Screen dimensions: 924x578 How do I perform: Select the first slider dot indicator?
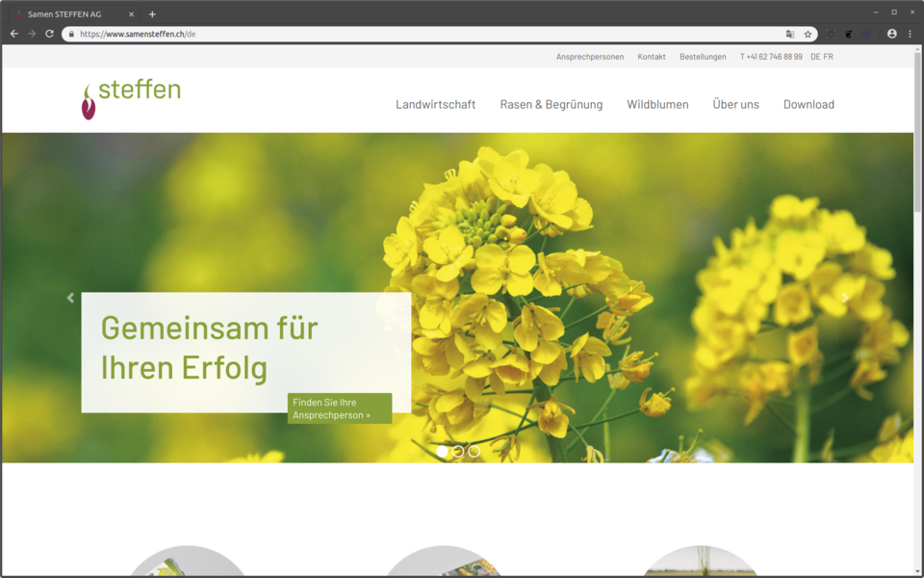click(x=442, y=451)
